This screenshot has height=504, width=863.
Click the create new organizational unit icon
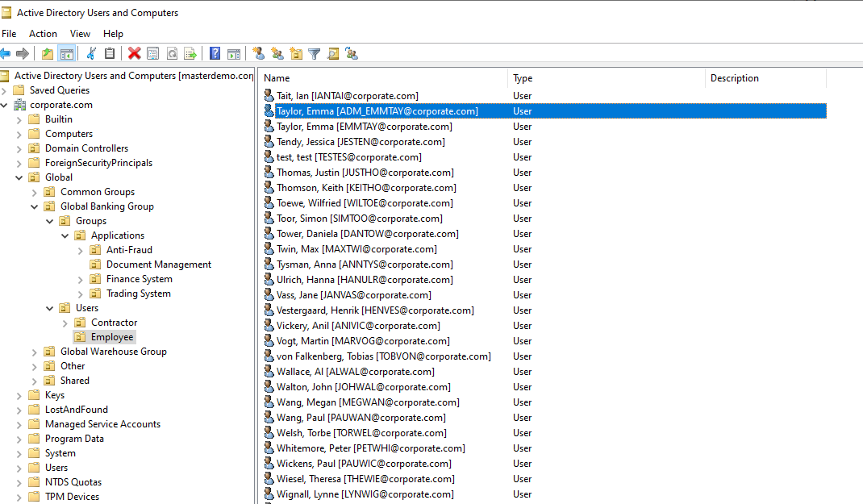296,53
